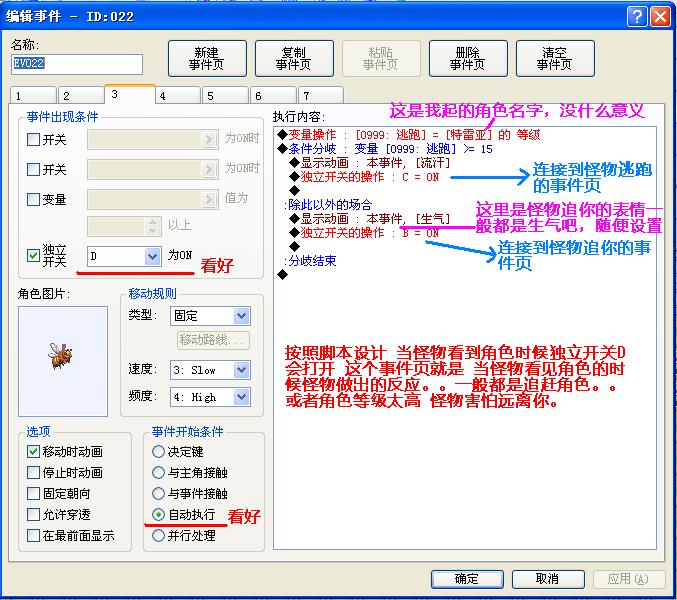Uncheck the 独立开关 checkbox
The height and width of the screenshot is (600, 677).
[x=33, y=256]
